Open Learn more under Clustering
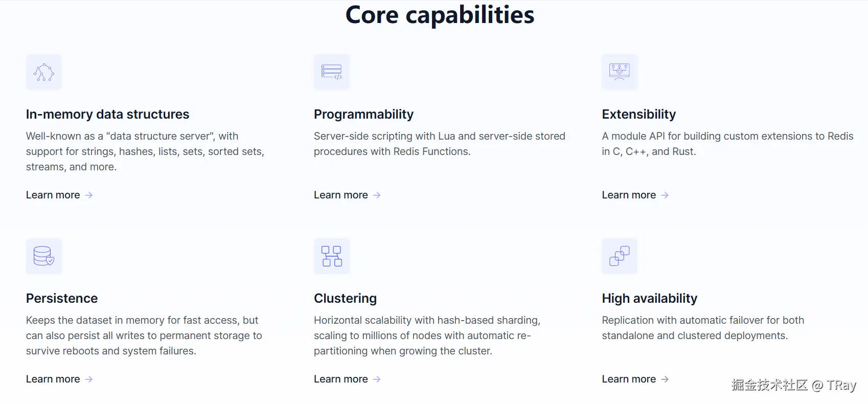 (341, 379)
